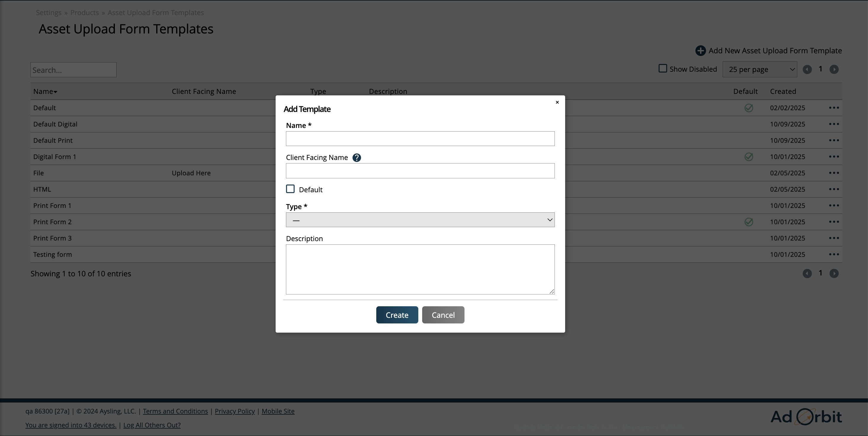Click the Ad Orbit logo
Screen dimensions: 868x436
(x=806, y=417)
